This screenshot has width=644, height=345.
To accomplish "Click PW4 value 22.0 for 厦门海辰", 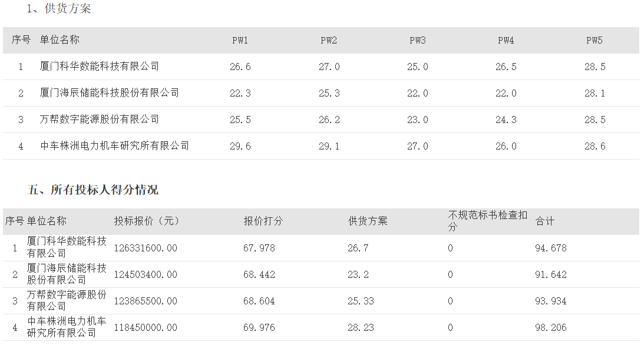I will [x=506, y=93].
